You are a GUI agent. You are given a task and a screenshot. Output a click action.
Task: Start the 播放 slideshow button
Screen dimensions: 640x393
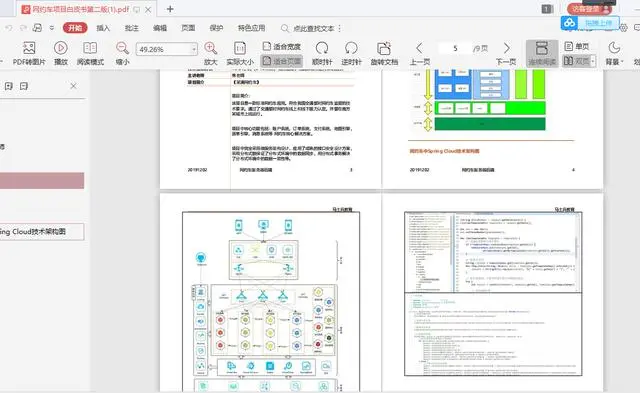[60, 53]
